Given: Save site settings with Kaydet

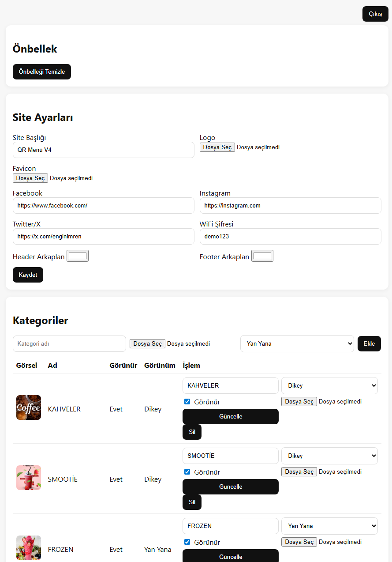Looking at the screenshot, I should tap(28, 275).
